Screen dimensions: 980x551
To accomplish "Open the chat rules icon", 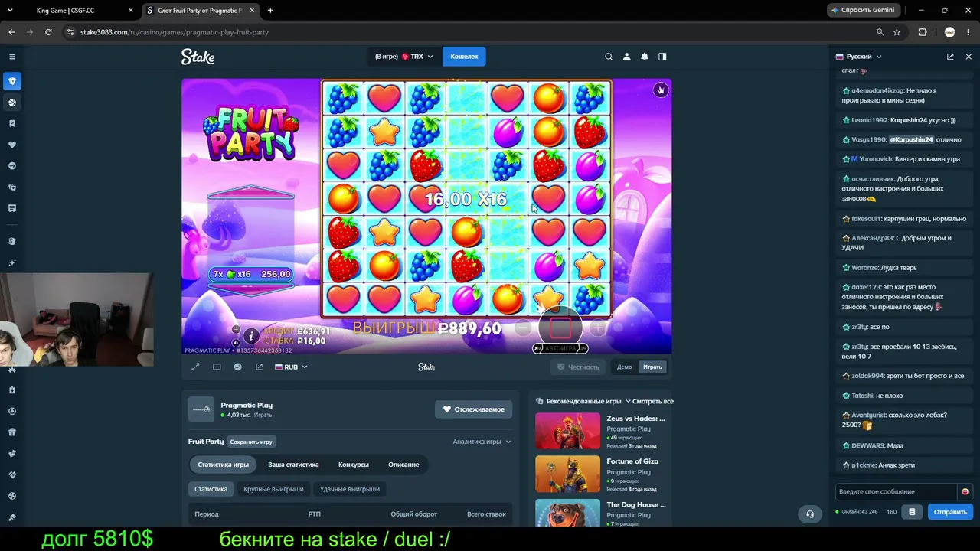I will 911,512.
